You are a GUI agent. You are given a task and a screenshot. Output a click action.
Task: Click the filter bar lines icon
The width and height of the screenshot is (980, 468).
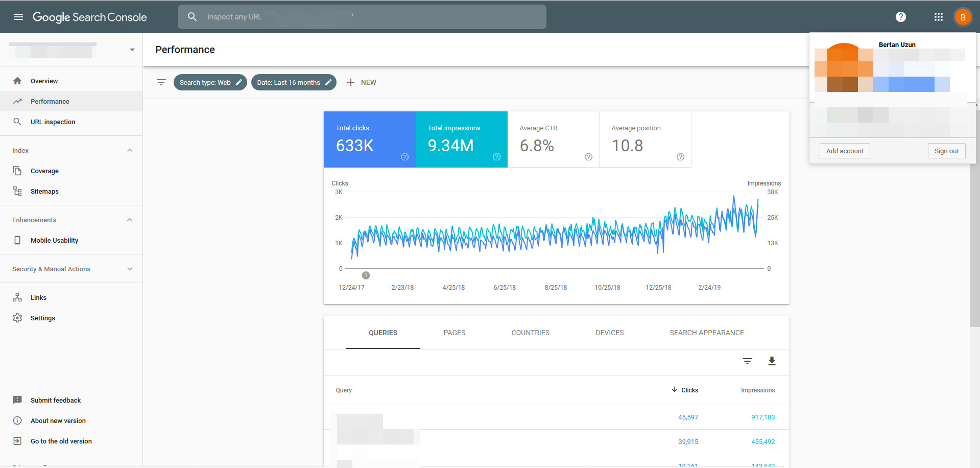tap(161, 82)
